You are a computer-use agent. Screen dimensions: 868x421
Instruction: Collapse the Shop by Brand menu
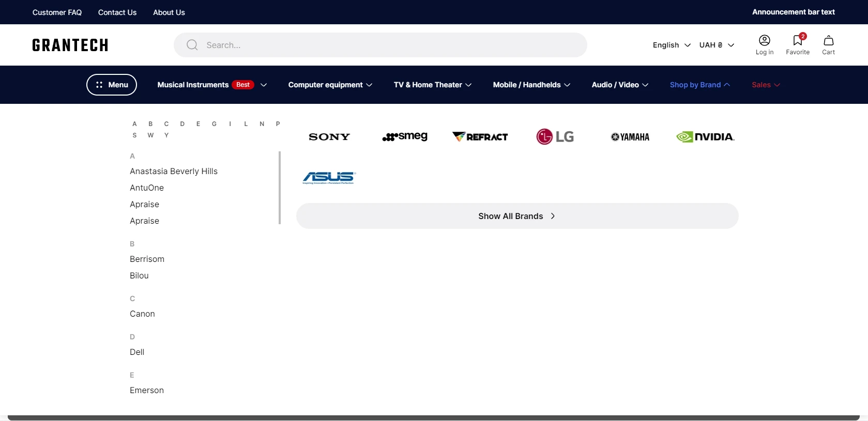click(700, 85)
